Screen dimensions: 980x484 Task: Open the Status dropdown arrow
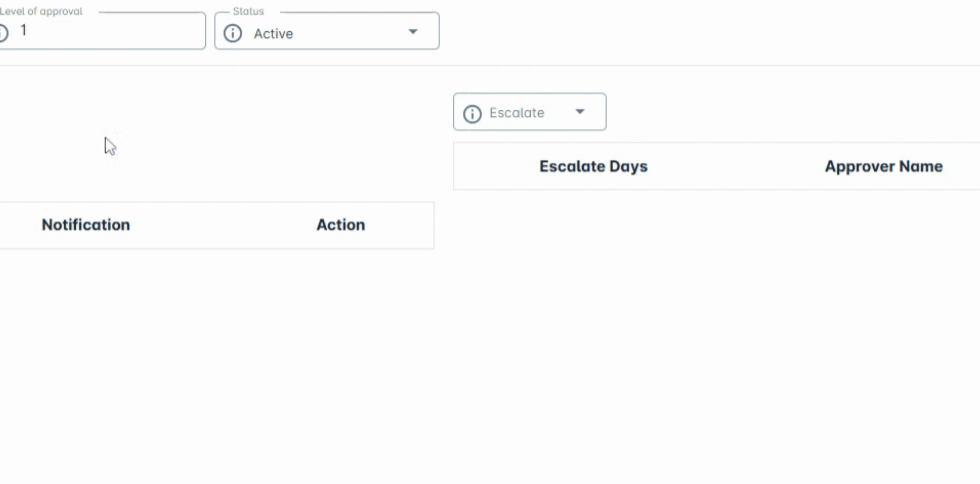pos(413,31)
